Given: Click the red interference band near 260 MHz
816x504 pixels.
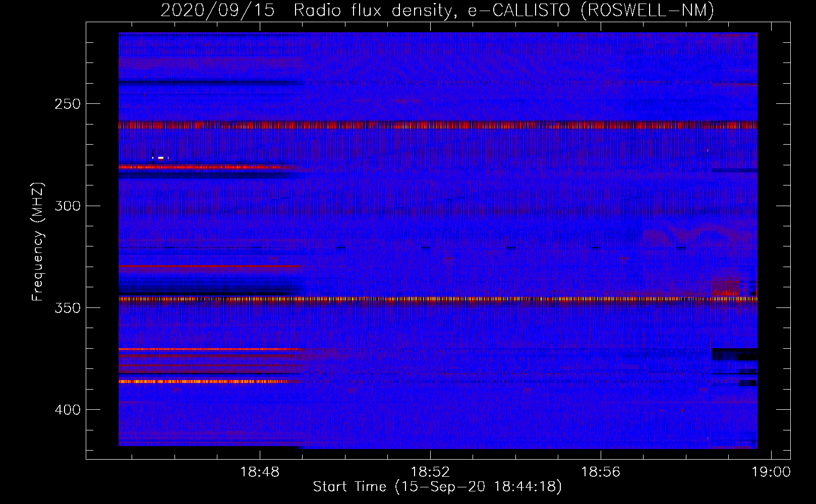Looking at the screenshot, I should click(438, 125).
